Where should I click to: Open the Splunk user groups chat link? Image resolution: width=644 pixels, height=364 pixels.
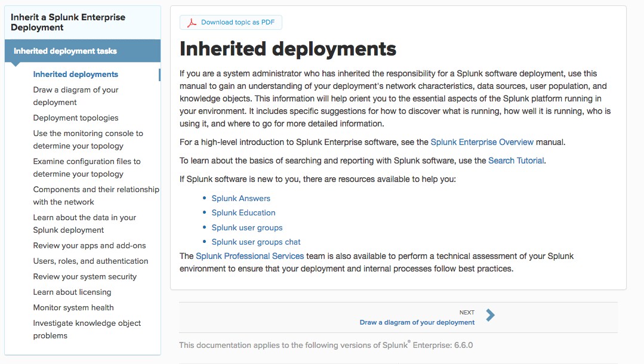(256, 242)
